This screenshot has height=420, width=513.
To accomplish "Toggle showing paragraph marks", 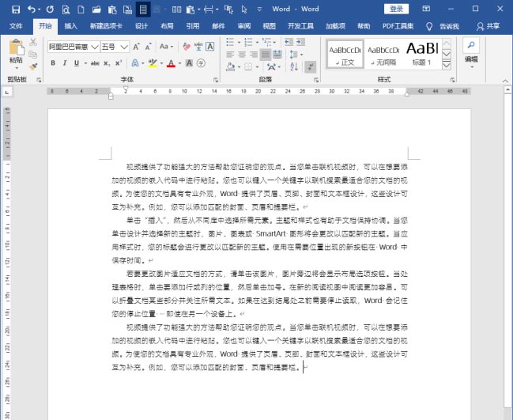I will point(310,66).
